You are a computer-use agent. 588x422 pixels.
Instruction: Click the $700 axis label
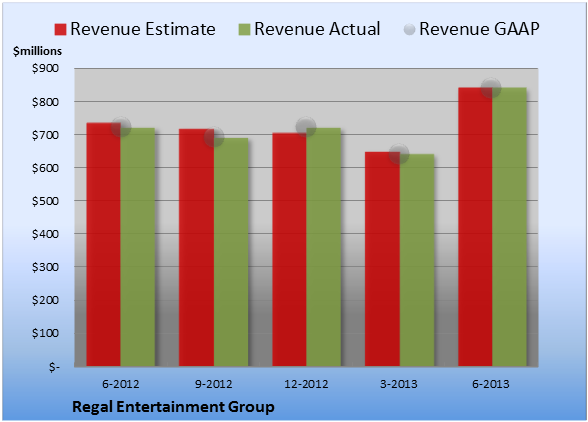click(45, 135)
